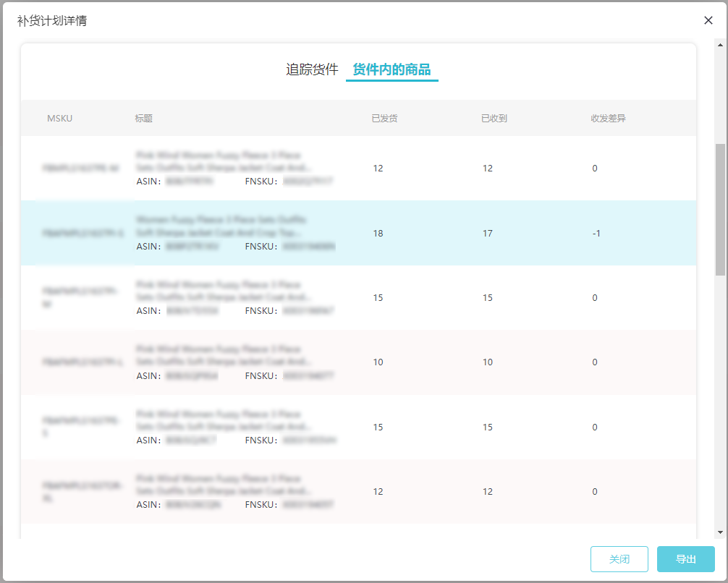Click the 收发差异 column header
Image resolution: width=728 pixels, height=583 pixels.
click(x=608, y=118)
